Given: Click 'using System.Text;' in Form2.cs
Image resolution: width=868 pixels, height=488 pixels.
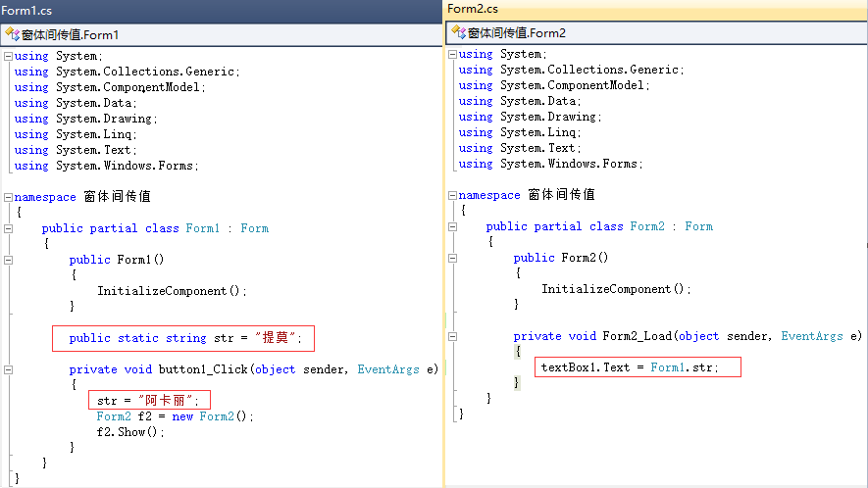Looking at the screenshot, I should click(x=519, y=148).
